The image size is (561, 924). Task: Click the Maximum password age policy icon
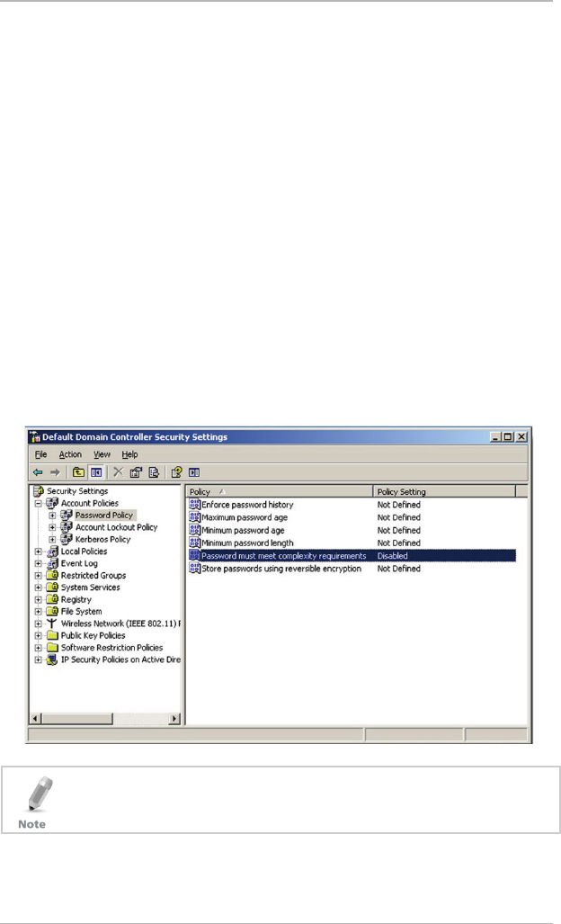coord(195,516)
